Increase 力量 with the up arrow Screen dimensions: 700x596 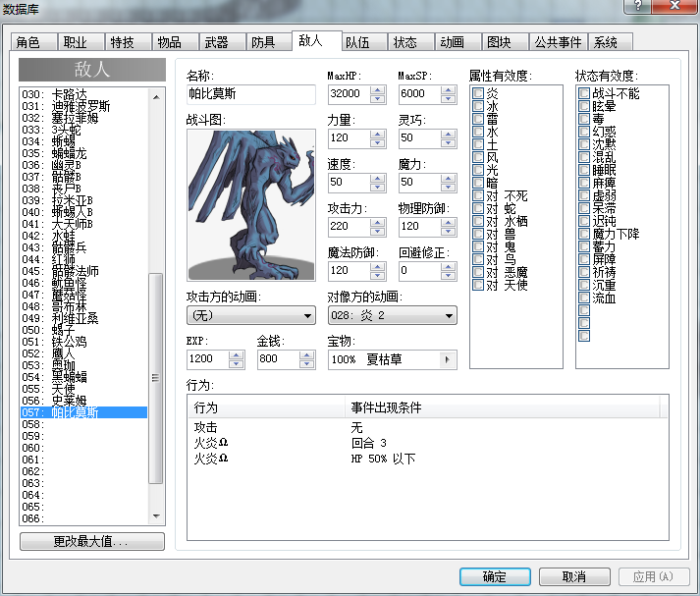coord(378,134)
